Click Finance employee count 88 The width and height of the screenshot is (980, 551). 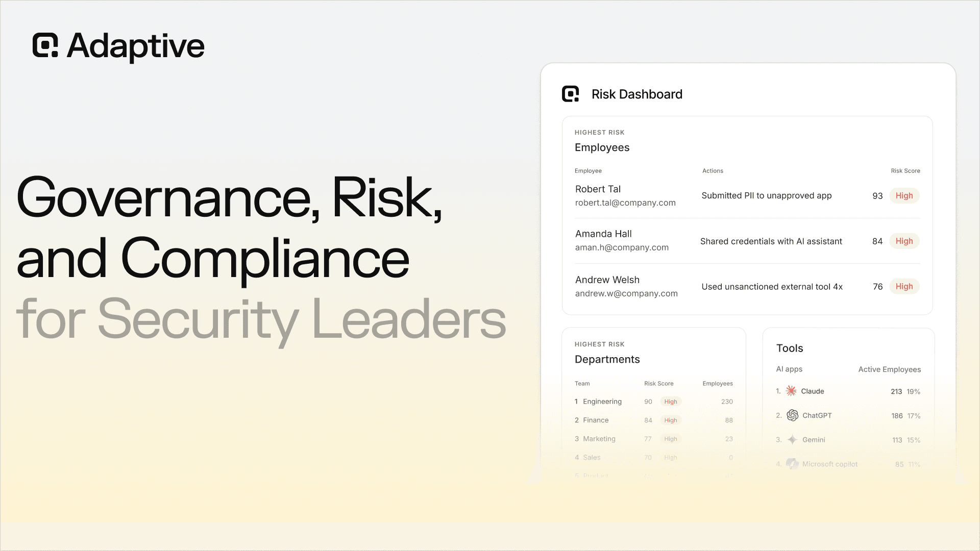click(729, 420)
